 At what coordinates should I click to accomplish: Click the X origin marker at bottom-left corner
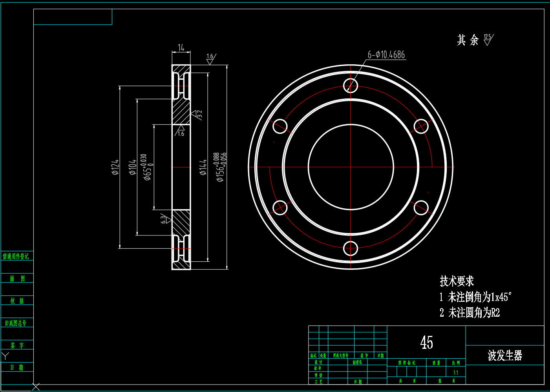click(x=36, y=387)
